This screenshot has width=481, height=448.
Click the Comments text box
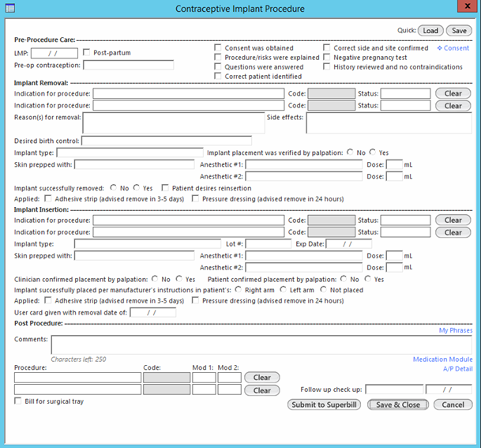click(x=261, y=345)
